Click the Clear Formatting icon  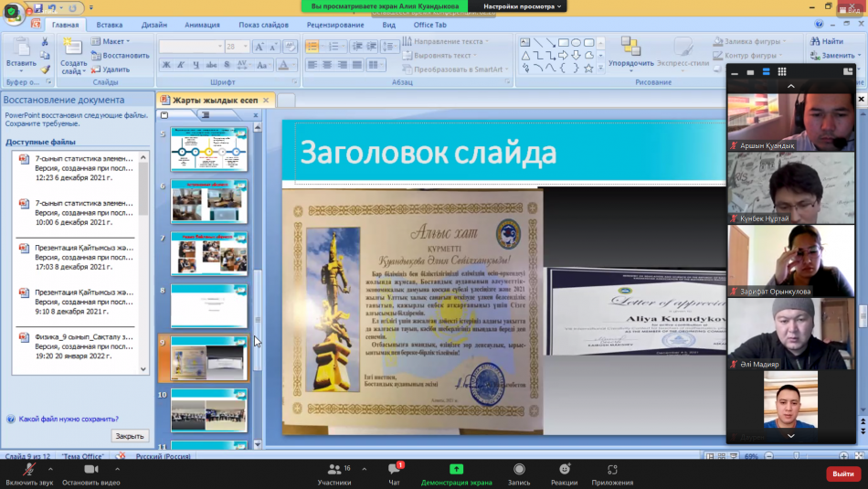(x=290, y=47)
